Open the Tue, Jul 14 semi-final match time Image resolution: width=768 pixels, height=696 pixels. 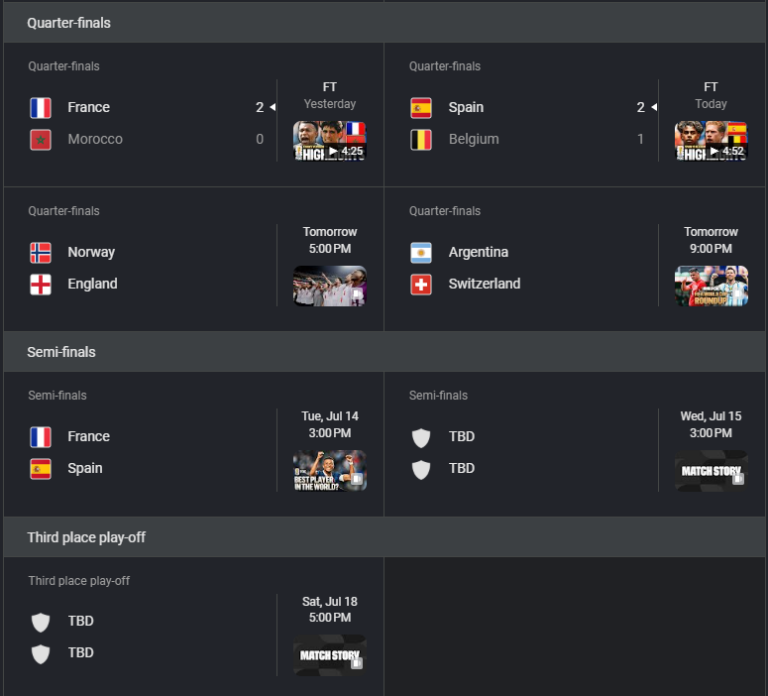[x=330, y=425]
